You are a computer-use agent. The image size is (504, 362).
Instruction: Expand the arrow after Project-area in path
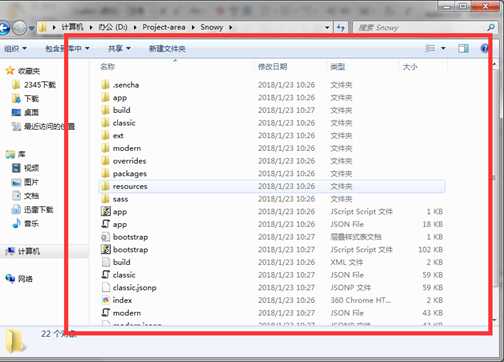coord(193,27)
